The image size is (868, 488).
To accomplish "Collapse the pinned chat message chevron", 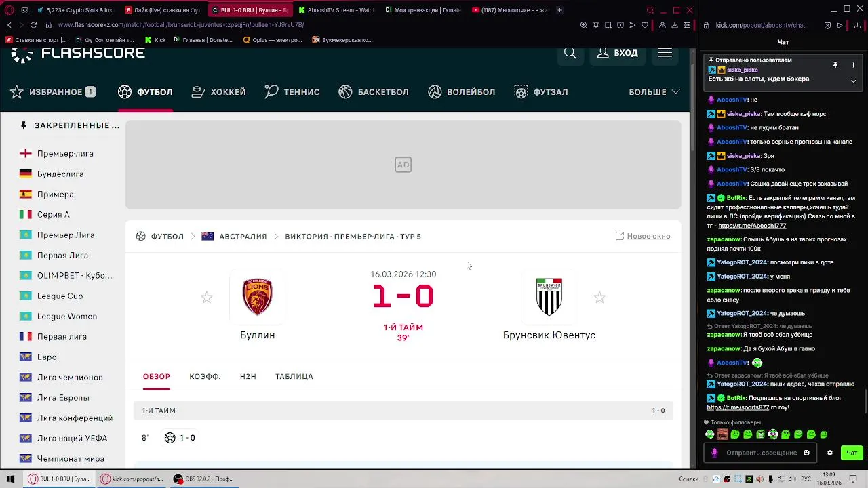I will pos(853,81).
